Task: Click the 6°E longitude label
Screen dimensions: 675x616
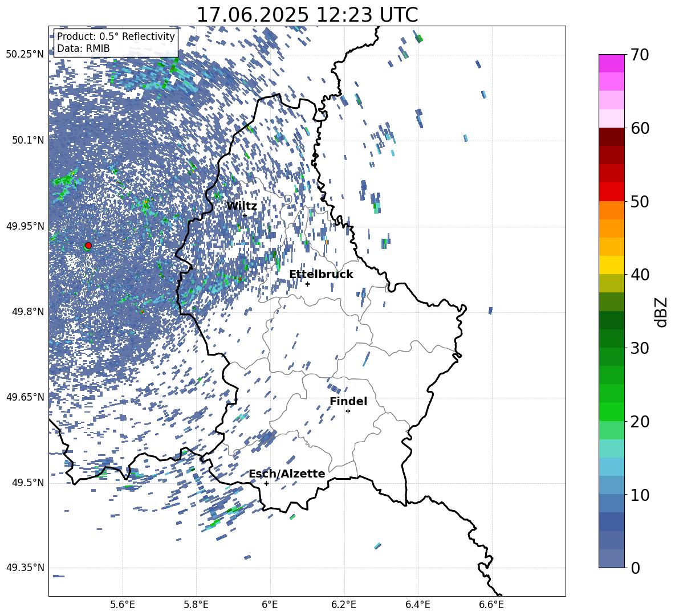Action: click(270, 605)
